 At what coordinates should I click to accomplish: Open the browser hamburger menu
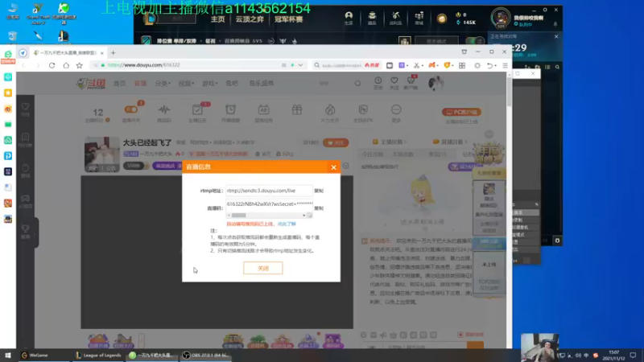(506, 65)
